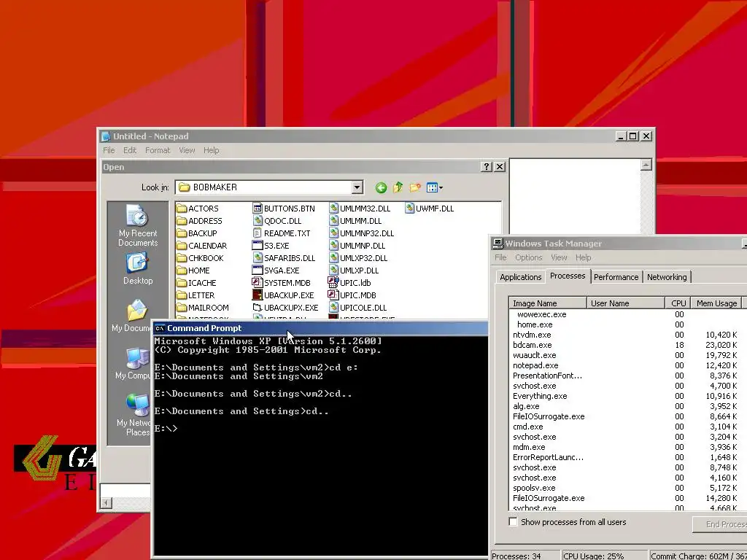Select the ICACHE folder
Image resolution: width=747 pixels, height=560 pixels.
pyautogui.click(x=196, y=283)
